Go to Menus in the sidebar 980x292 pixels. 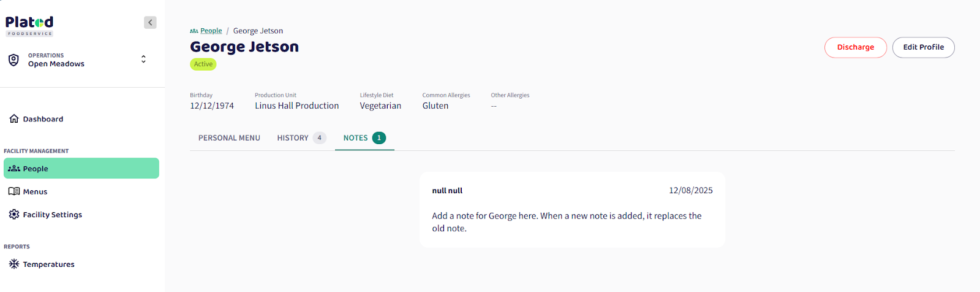pyautogui.click(x=36, y=191)
